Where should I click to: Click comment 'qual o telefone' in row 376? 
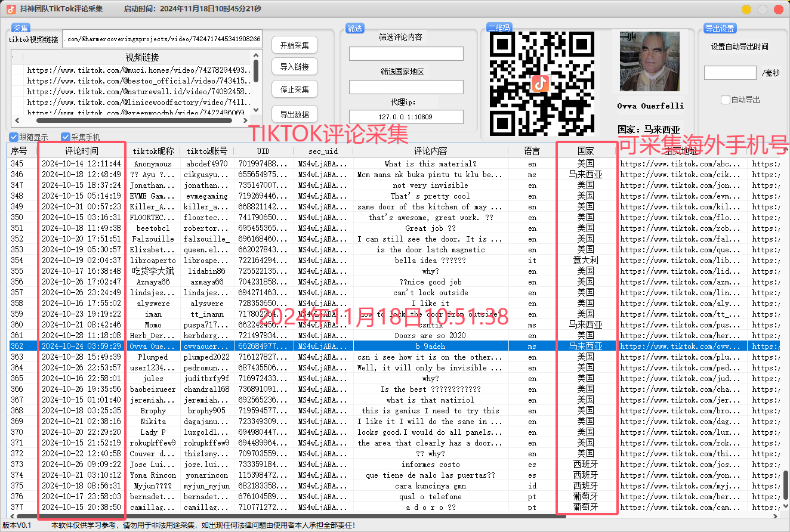point(430,496)
